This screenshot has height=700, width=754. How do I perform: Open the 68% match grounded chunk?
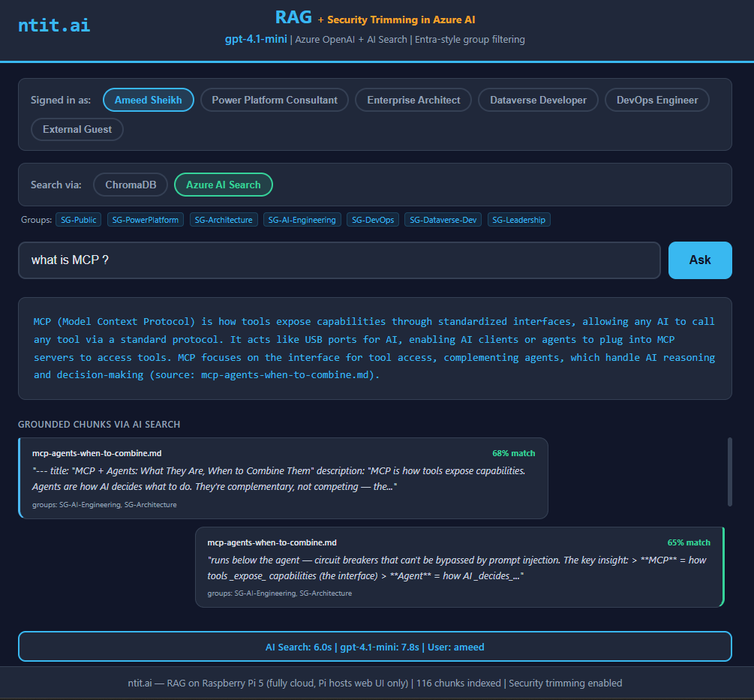(284, 478)
